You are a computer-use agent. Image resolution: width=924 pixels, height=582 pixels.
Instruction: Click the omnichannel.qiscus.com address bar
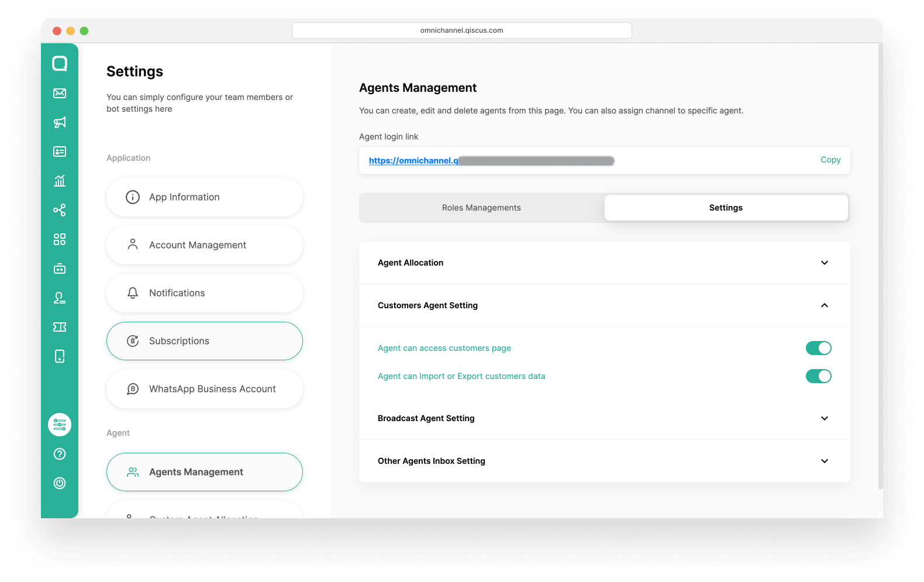point(462,30)
